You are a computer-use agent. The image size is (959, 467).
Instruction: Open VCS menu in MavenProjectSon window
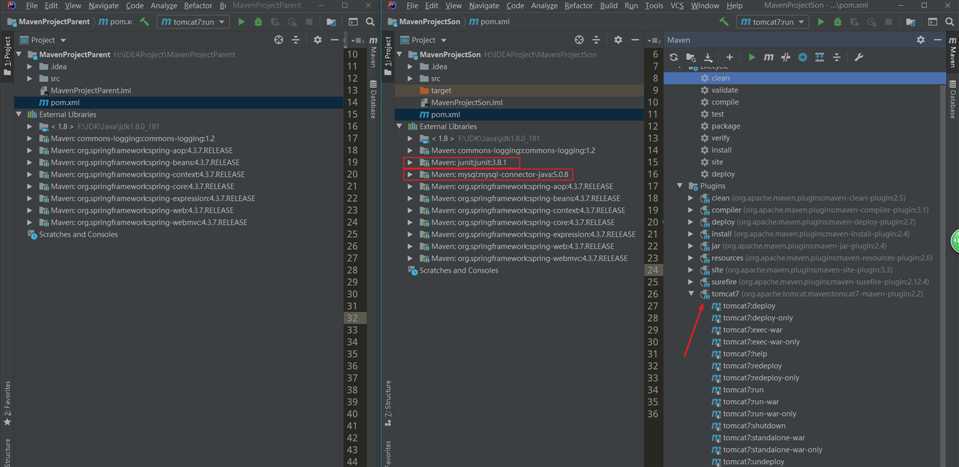(x=677, y=6)
